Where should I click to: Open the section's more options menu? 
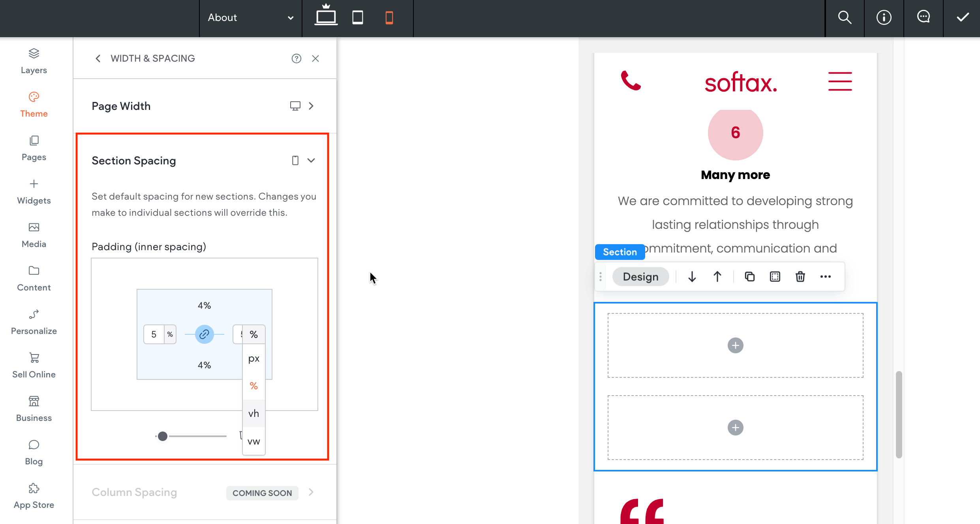pos(825,276)
